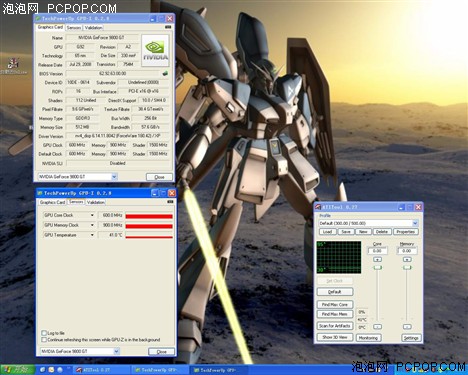The height and width of the screenshot is (375, 468).
Task: Select Sensors tab in lower GPU-Z window
Action: [76, 202]
